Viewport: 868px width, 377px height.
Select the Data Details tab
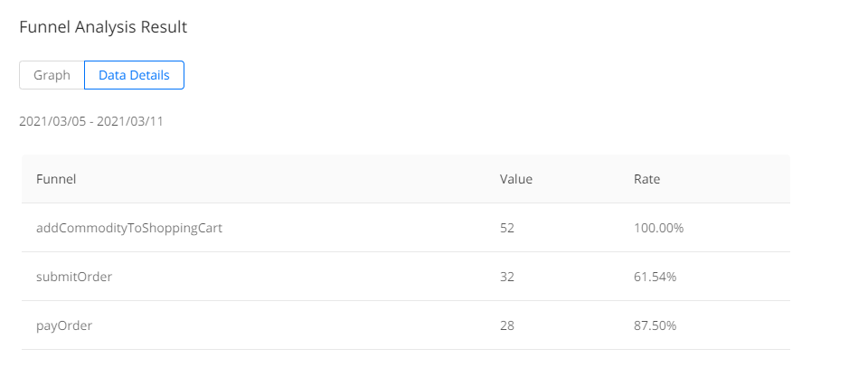(134, 75)
